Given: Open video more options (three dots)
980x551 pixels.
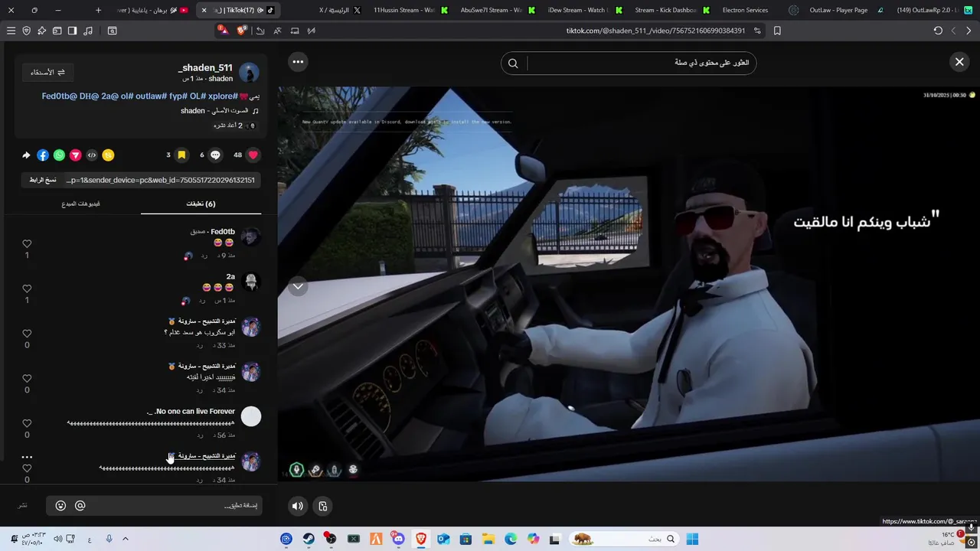Looking at the screenshot, I should (298, 62).
